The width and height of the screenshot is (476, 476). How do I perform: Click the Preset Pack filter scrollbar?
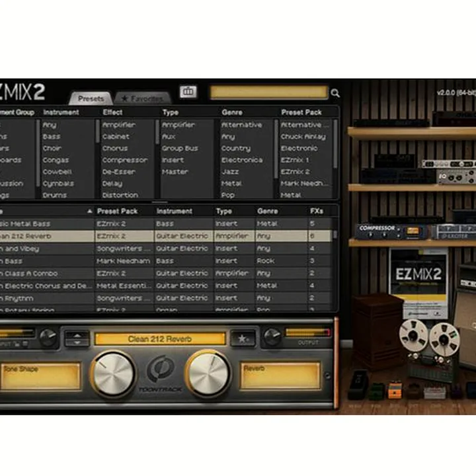pyautogui.click(x=335, y=144)
